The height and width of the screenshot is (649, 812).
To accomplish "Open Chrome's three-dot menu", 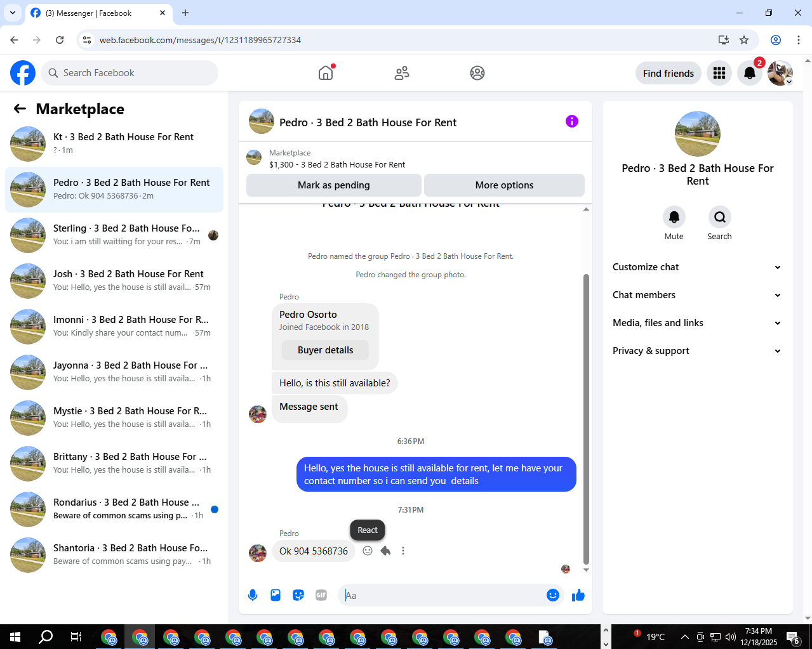I will point(799,40).
